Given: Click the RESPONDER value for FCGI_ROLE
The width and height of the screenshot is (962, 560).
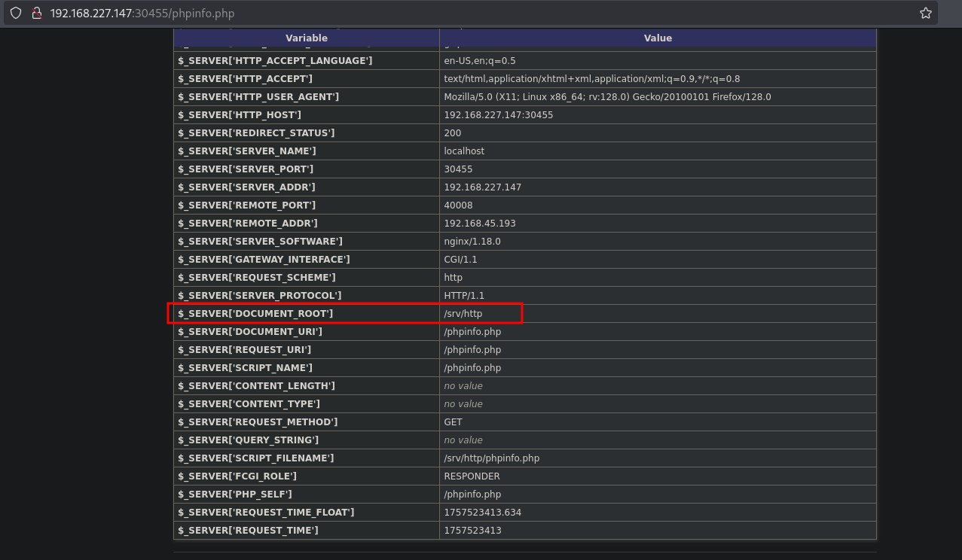Looking at the screenshot, I should point(472,476).
